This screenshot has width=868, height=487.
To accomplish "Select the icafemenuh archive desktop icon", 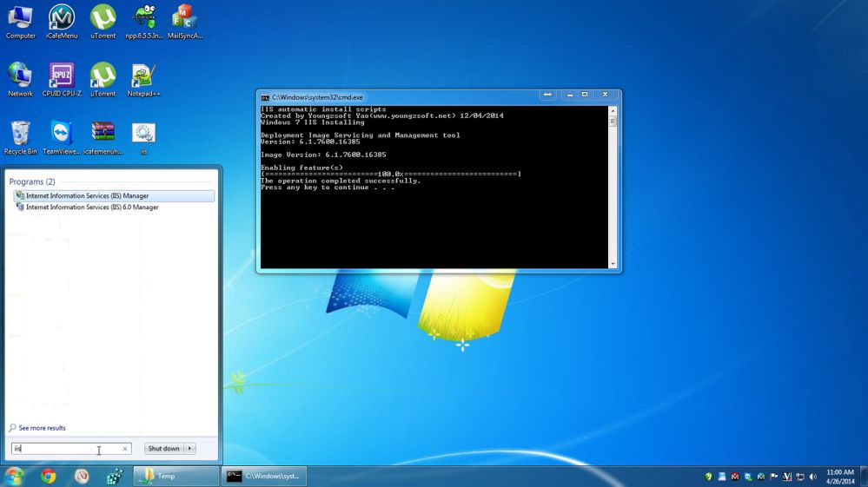I will coord(103,138).
